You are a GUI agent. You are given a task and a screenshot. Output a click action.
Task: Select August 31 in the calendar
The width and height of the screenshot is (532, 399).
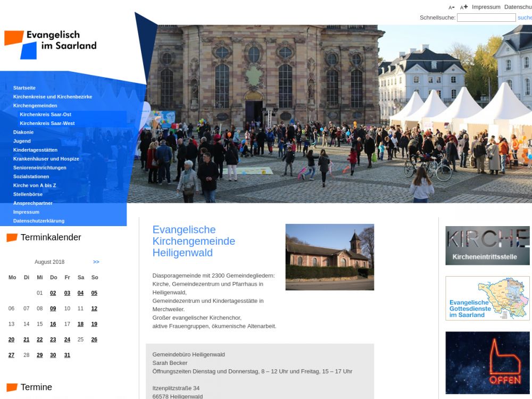pos(67,355)
